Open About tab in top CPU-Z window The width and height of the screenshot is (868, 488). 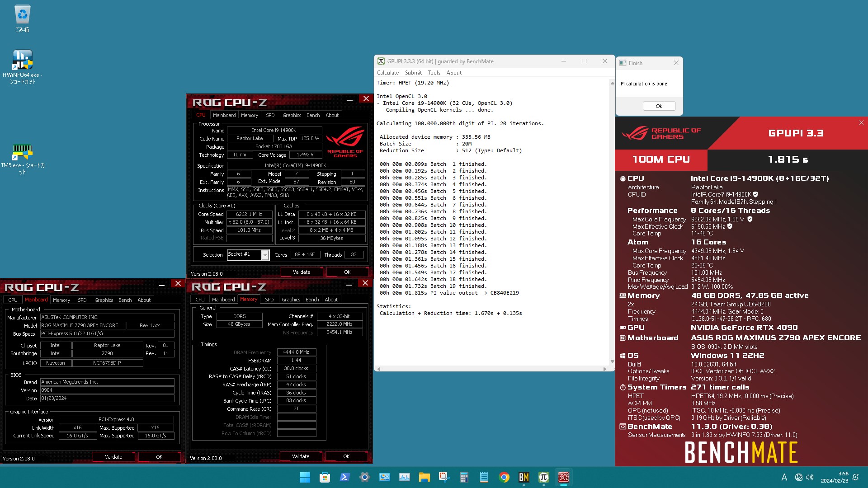[x=332, y=115]
